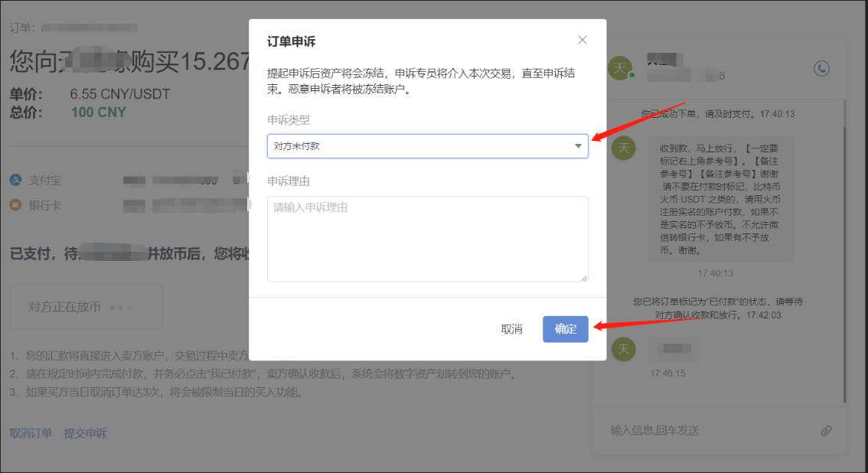Confirm the appeal with the 确定 button
The width and height of the screenshot is (868, 473).
[x=566, y=329]
